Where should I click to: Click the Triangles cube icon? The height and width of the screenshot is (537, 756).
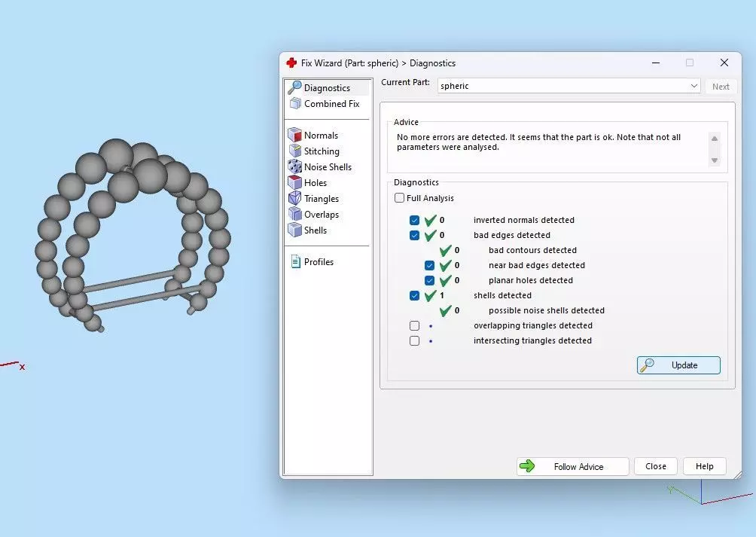pyautogui.click(x=294, y=199)
